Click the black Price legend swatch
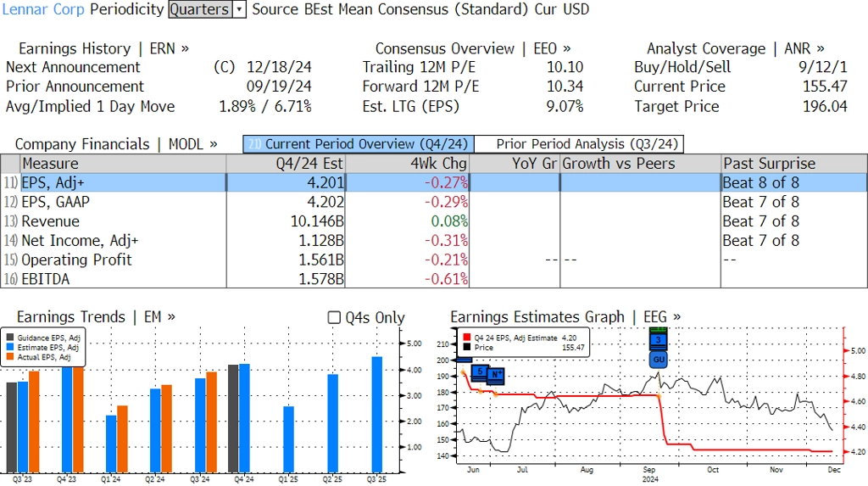Viewport: 868px width, 486px height. tap(467, 348)
